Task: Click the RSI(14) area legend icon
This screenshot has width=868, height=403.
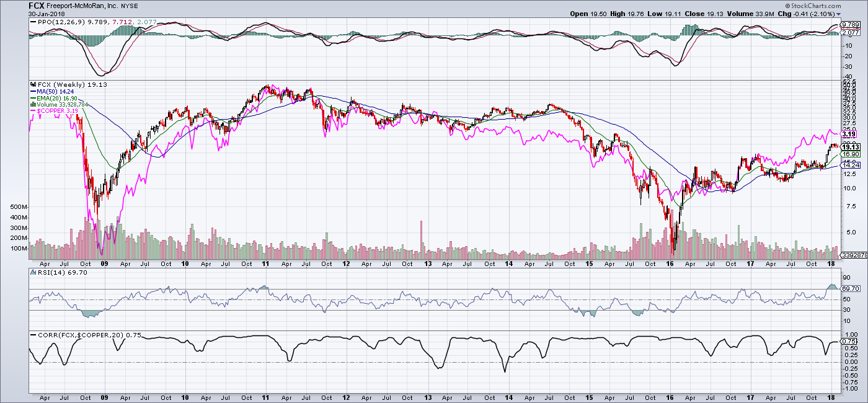Action: (x=32, y=272)
